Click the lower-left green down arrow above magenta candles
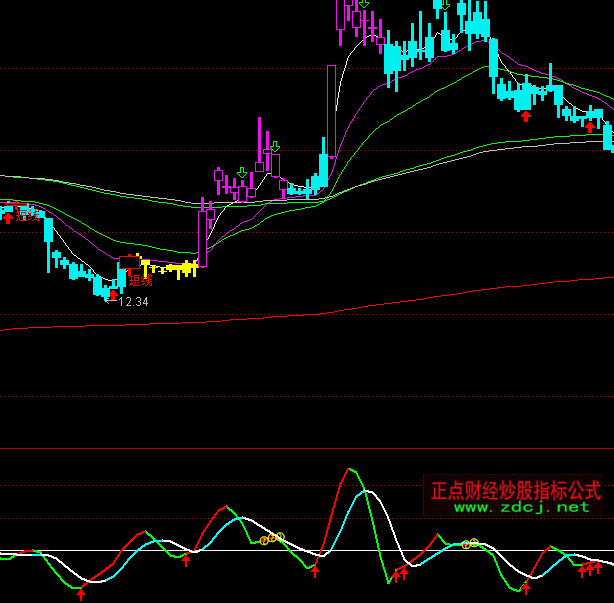The width and height of the screenshot is (614, 603). point(241,173)
